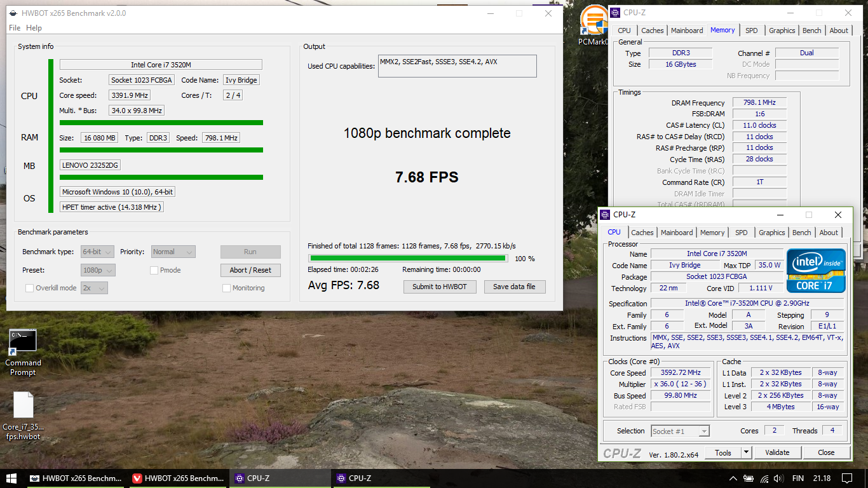Select the Mainboard tab in rear CPU-Z window
The image size is (868, 488).
(x=687, y=30)
